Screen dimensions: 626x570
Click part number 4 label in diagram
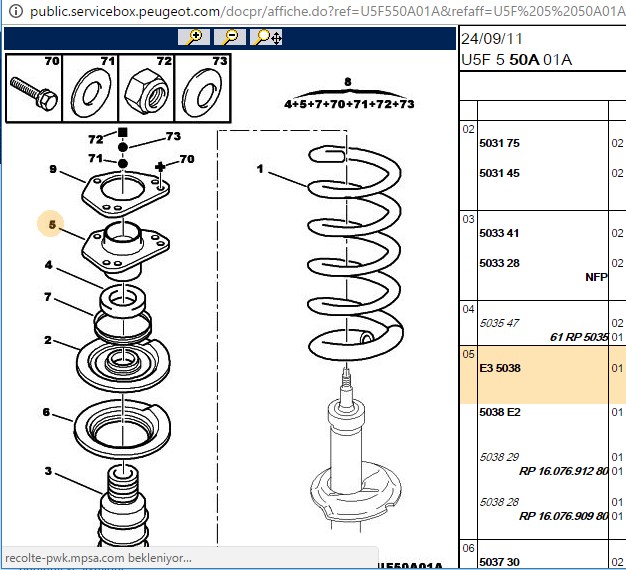tap(48, 265)
